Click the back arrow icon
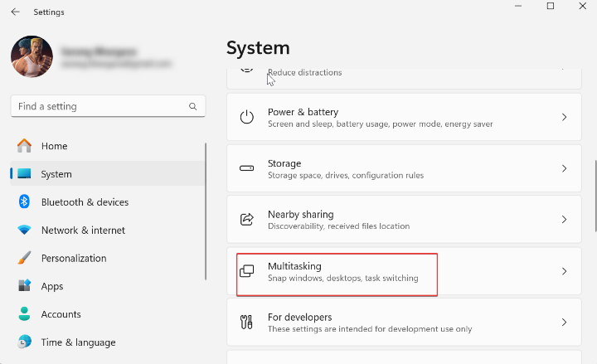 [x=15, y=12]
